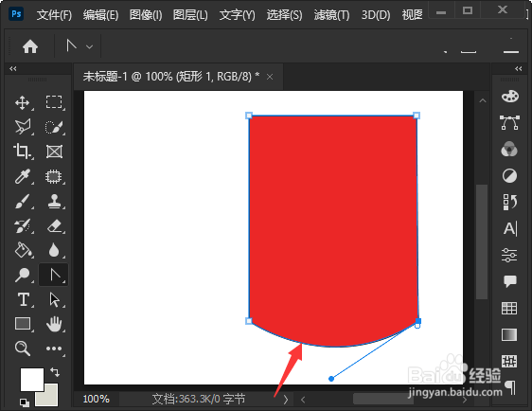
Task: Click the vertical scrollbar up arrow
Action: coord(482,100)
